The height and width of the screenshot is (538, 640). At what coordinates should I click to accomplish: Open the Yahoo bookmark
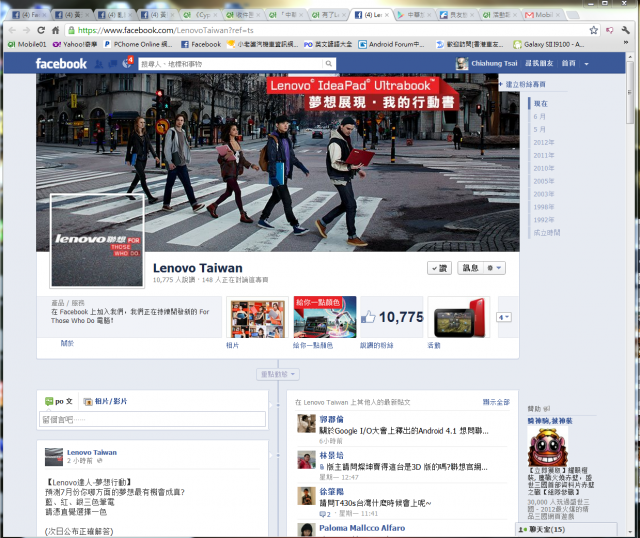(75, 44)
